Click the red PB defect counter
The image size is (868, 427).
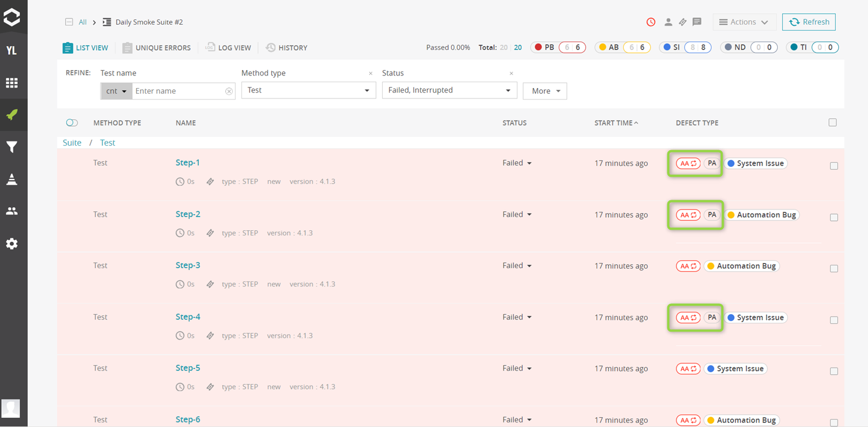coord(558,47)
